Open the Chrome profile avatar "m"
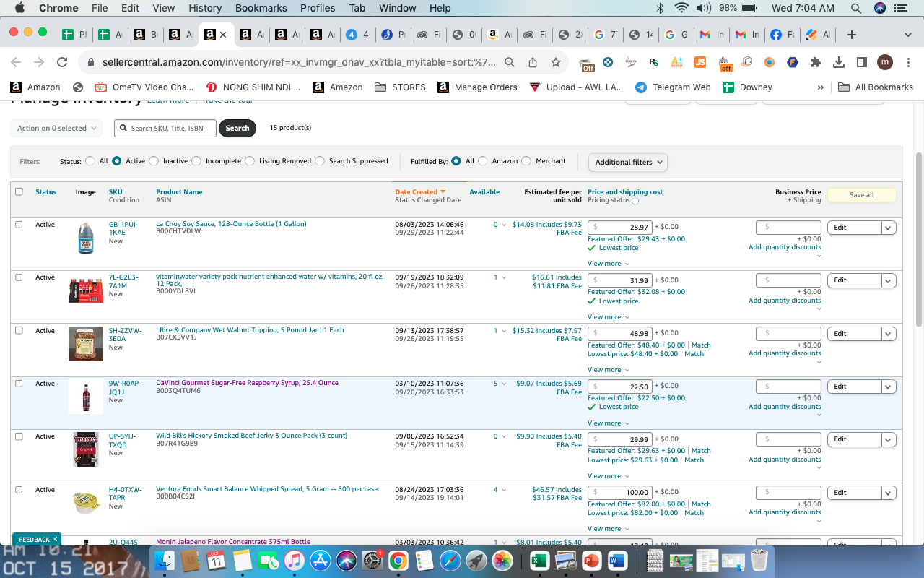The height and width of the screenshot is (578, 924). pyautogui.click(x=885, y=63)
